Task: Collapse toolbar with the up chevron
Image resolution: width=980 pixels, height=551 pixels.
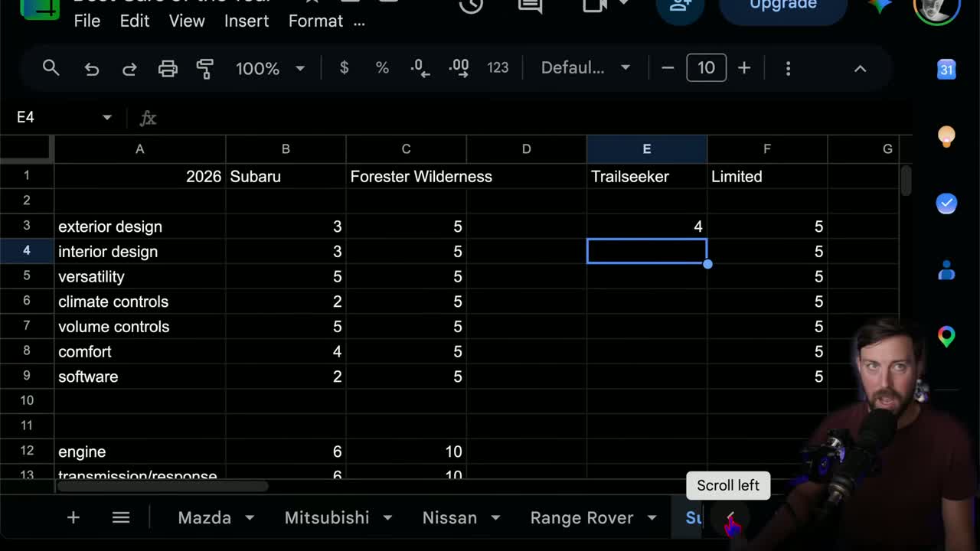Action: click(860, 69)
